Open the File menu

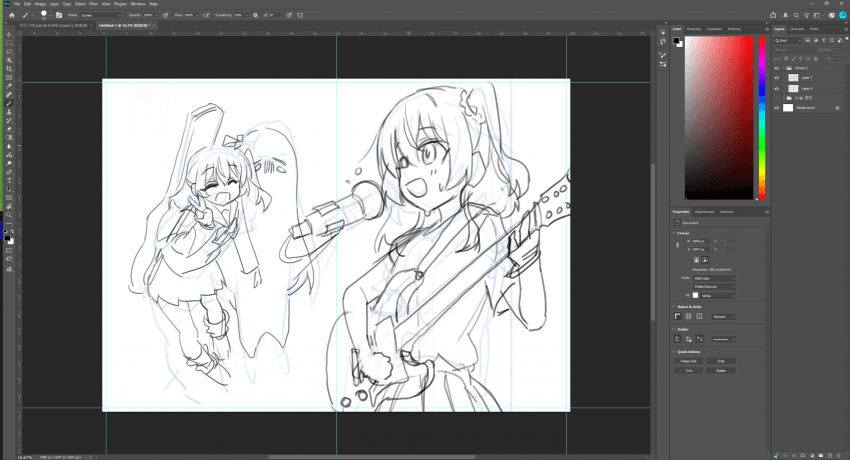point(17,4)
